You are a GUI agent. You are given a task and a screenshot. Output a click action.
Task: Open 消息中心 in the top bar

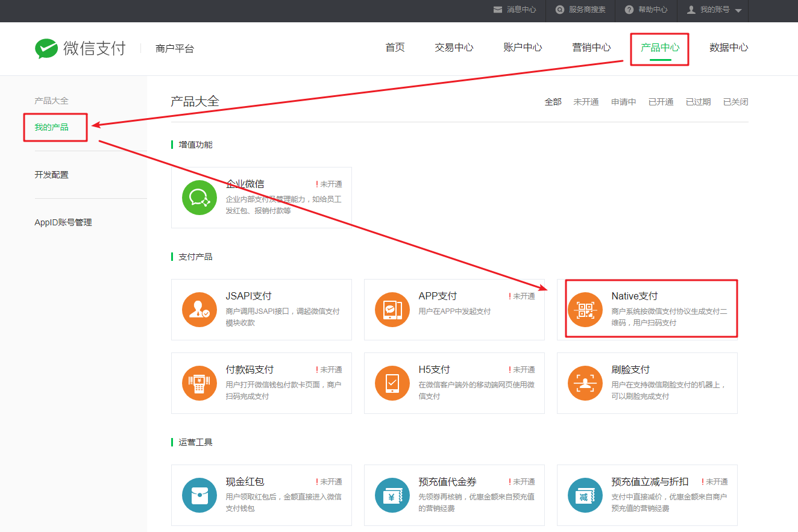521,10
